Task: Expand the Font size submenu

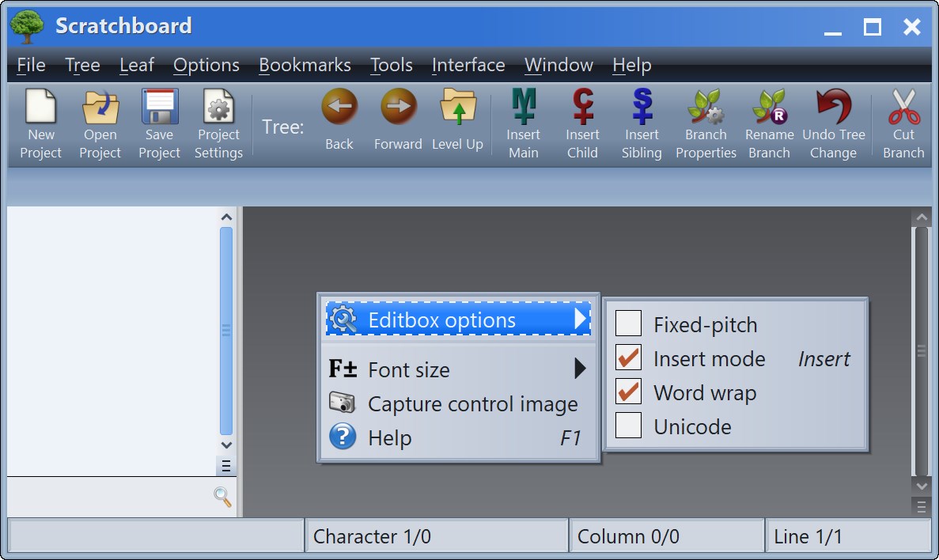Action: (x=458, y=369)
